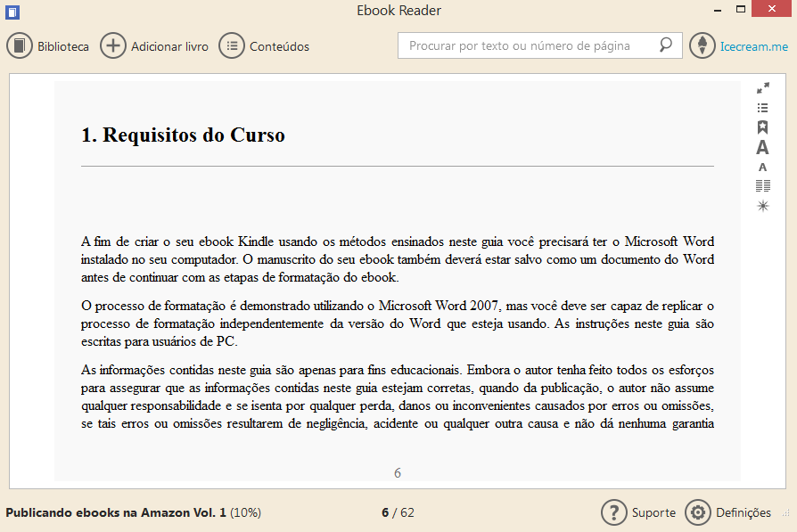This screenshot has width=797, height=532.
Task: Open Definições settings
Action: click(728, 512)
